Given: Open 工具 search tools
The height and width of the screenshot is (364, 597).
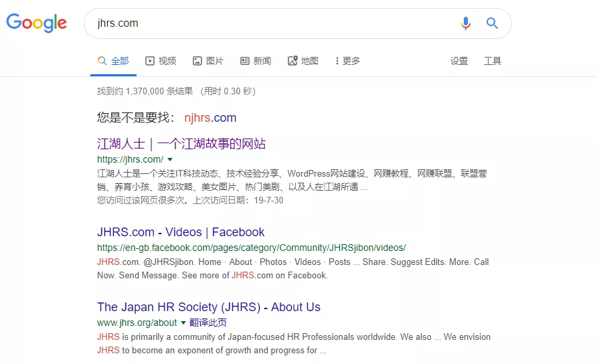Looking at the screenshot, I should (x=493, y=61).
